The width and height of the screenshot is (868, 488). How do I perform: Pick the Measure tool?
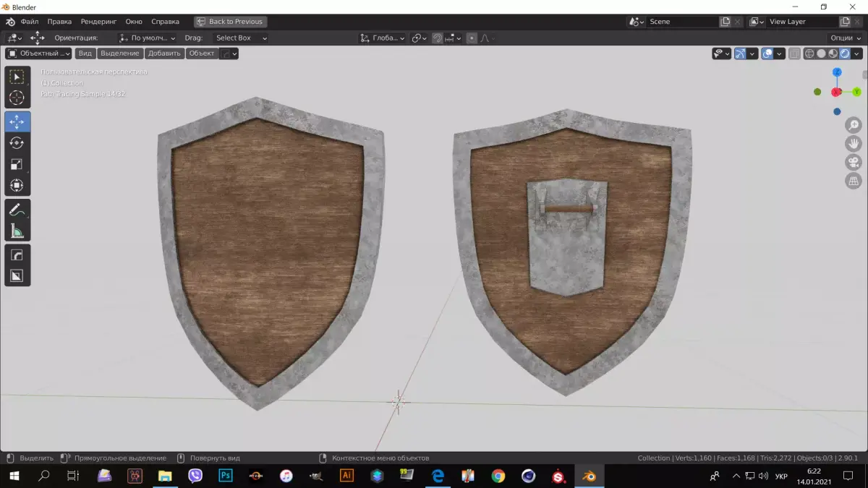click(x=17, y=231)
